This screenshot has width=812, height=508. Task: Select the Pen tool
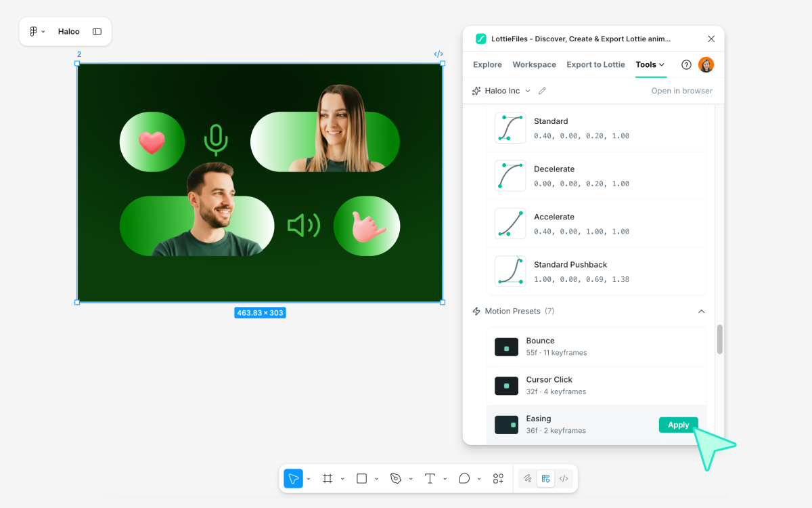point(396,478)
